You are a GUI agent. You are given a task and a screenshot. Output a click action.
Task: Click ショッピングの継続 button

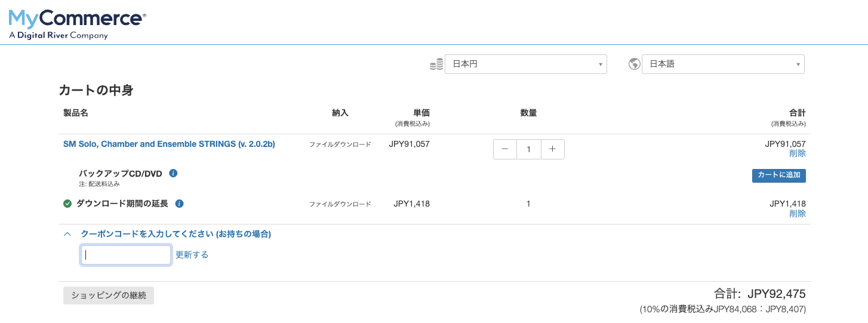coord(109,295)
